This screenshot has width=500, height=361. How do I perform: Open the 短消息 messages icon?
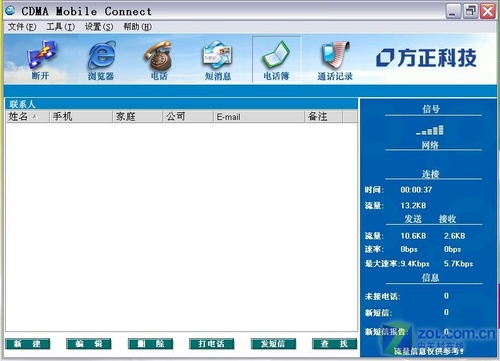(218, 60)
